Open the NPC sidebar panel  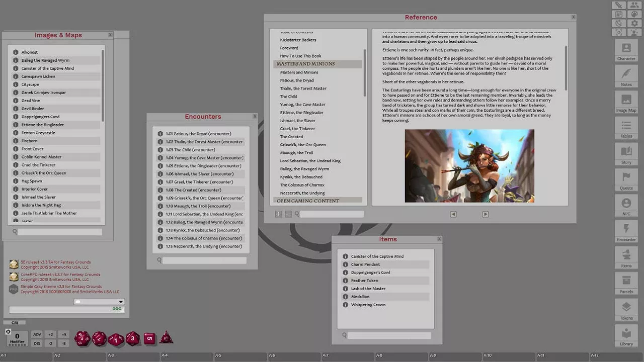point(626,206)
